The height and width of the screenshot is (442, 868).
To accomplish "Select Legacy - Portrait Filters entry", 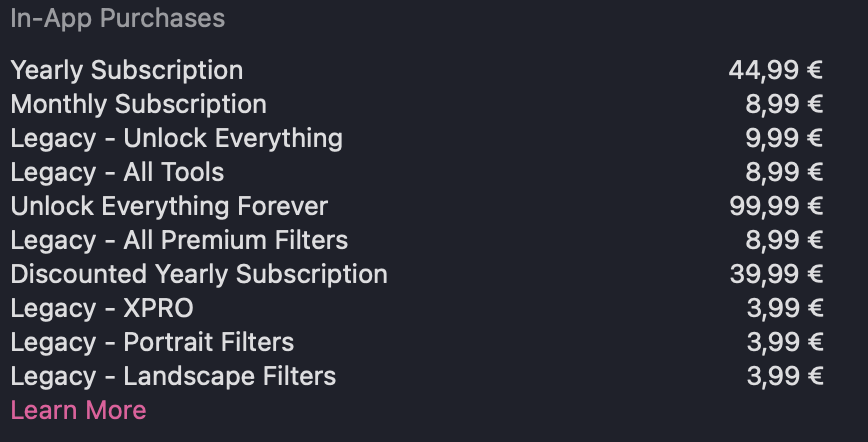I will click(x=153, y=342).
